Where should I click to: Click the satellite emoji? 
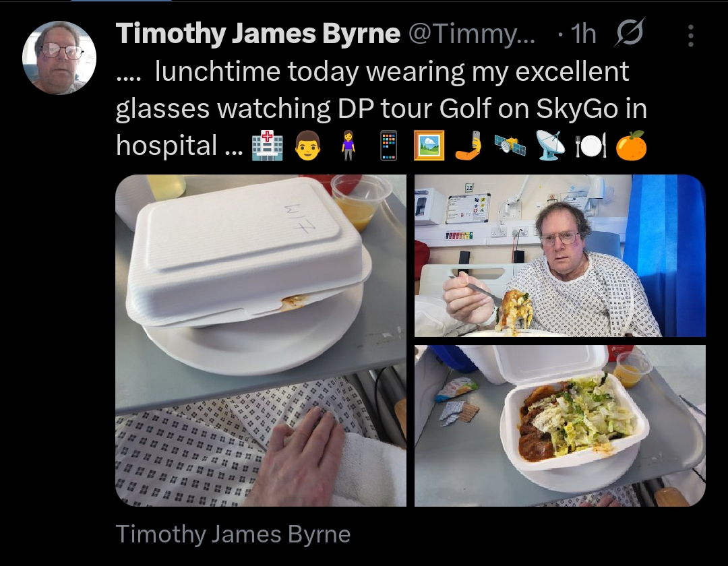pyautogui.click(x=510, y=146)
